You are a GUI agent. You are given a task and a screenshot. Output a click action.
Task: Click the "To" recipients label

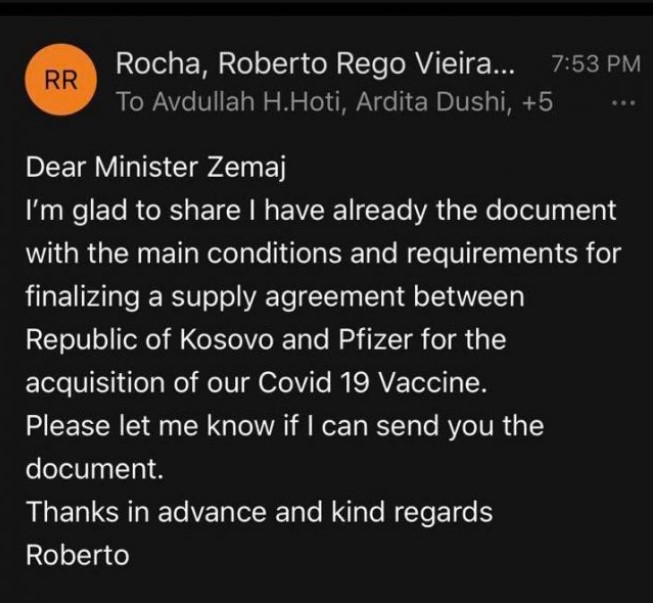(x=130, y=102)
